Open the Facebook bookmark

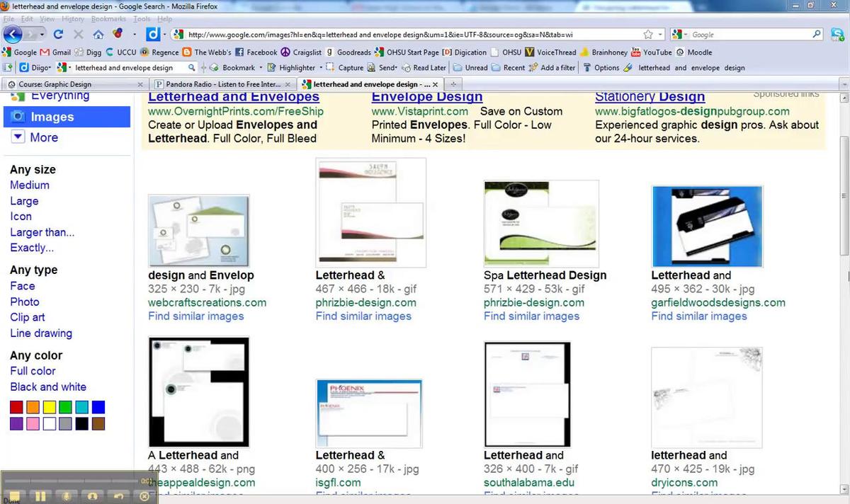click(256, 52)
